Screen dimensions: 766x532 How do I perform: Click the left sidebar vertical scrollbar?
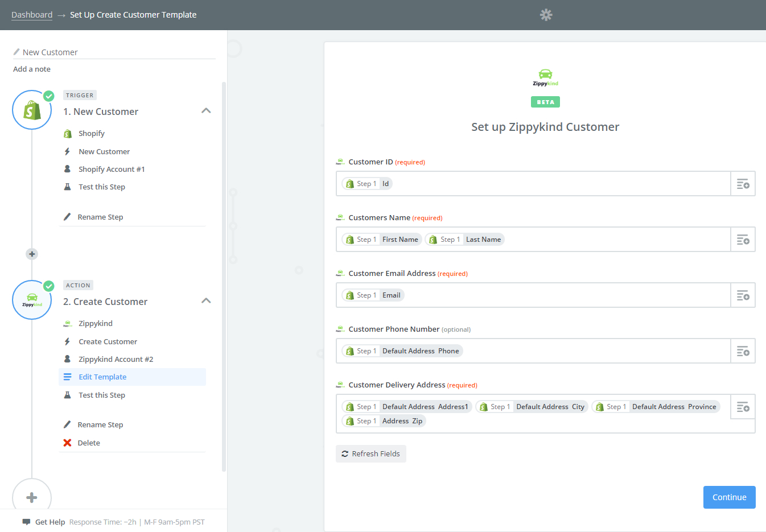pyautogui.click(x=224, y=277)
